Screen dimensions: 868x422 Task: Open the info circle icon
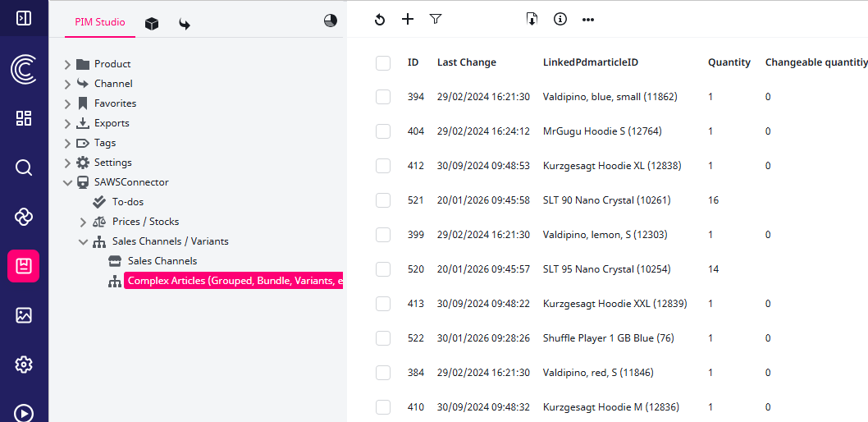pyautogui.click(x=560, y=19)
